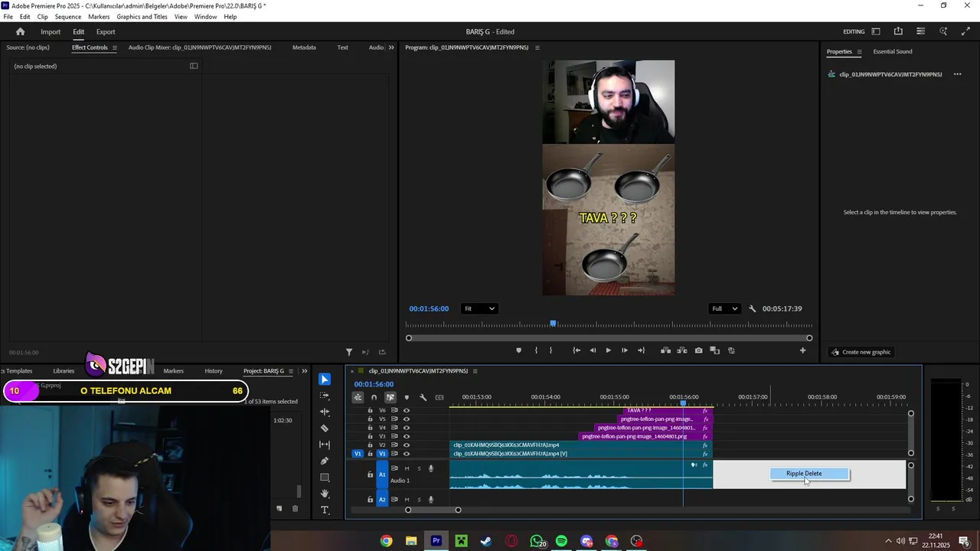Select the Ripple Edit tool
The width and height of the screenshot is (980, 551).
point(325,412)
